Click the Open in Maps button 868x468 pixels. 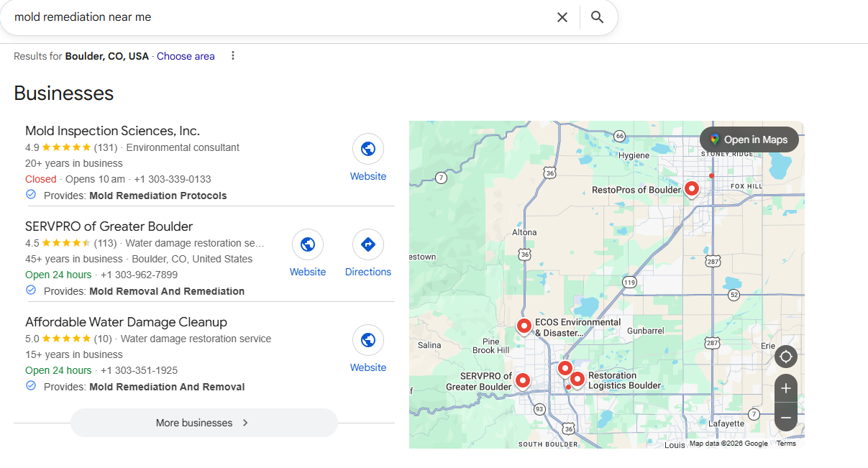click(749, 139)
